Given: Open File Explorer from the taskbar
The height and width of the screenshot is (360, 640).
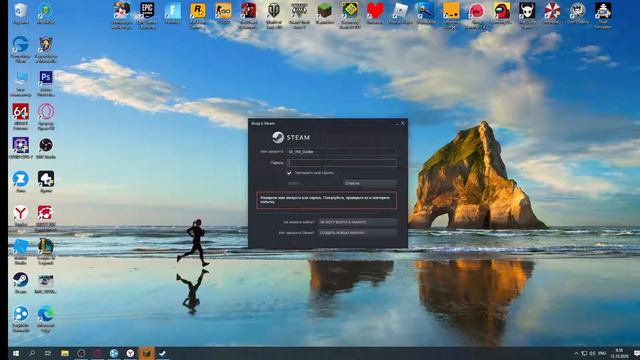Looking at the screenshot, I should click(64, 353).
